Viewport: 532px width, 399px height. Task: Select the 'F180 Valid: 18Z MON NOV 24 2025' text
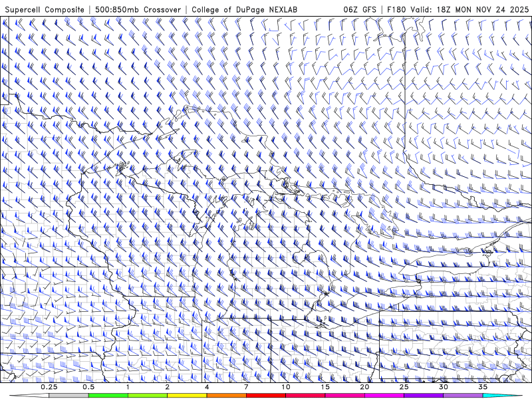click(458, 10)
